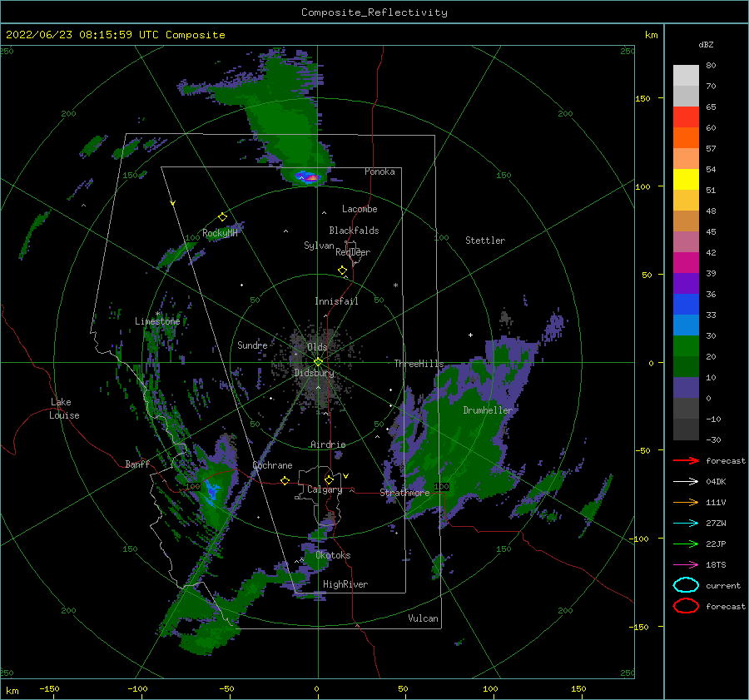Screen dimensions: 749x700
Task: Click the 2022/06/23 08:15:59 UTC timestamp
Action: click(x=116, y=35)
